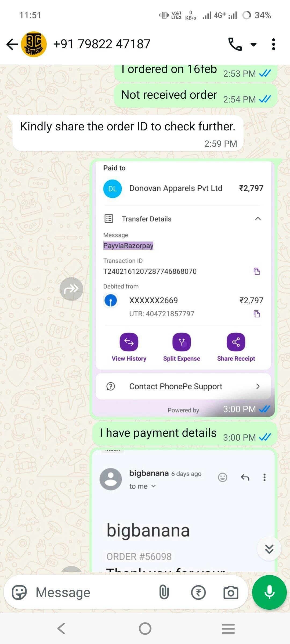Open the rupee payment icon
The image size is (290, 644).
pos(198,592)
